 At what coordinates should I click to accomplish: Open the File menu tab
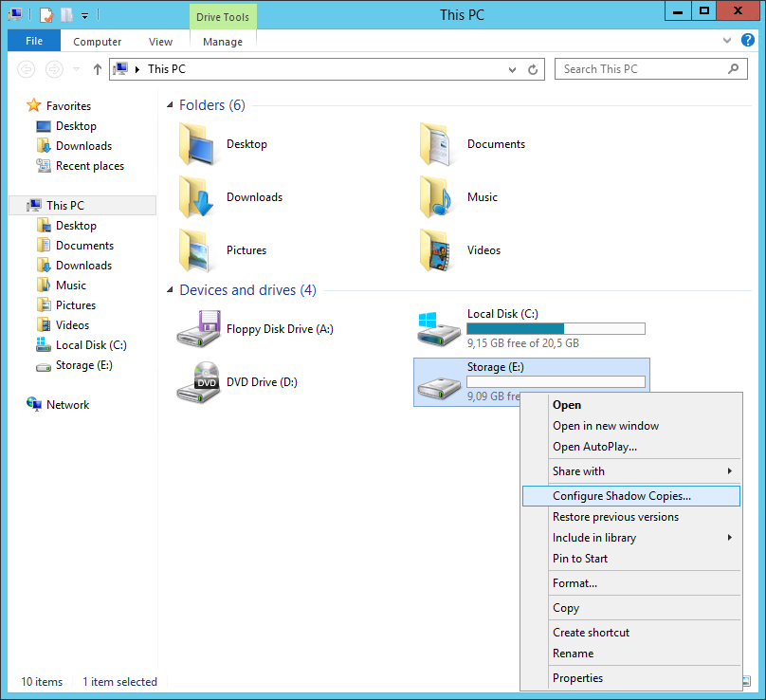tap(34, 41)
